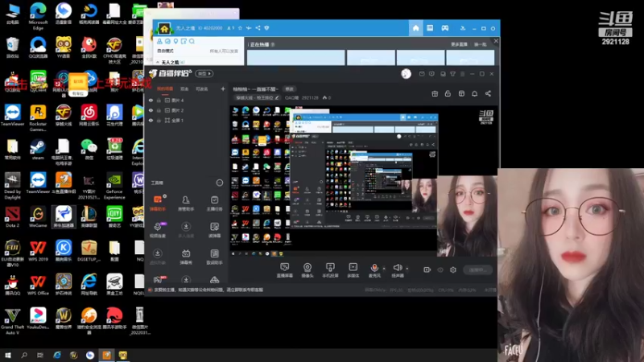Lock the 图片 2 source layer

coord(159,110)
